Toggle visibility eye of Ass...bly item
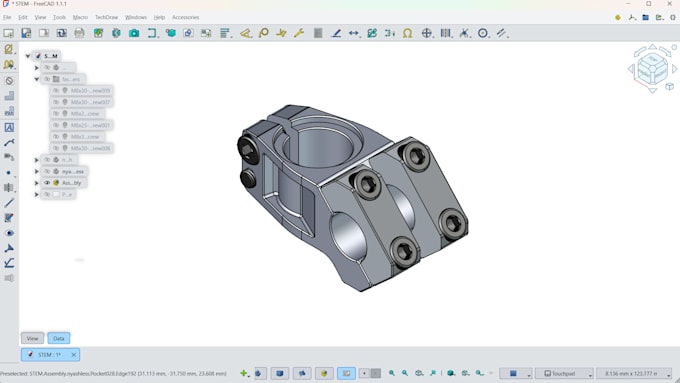 coord(47,183)
